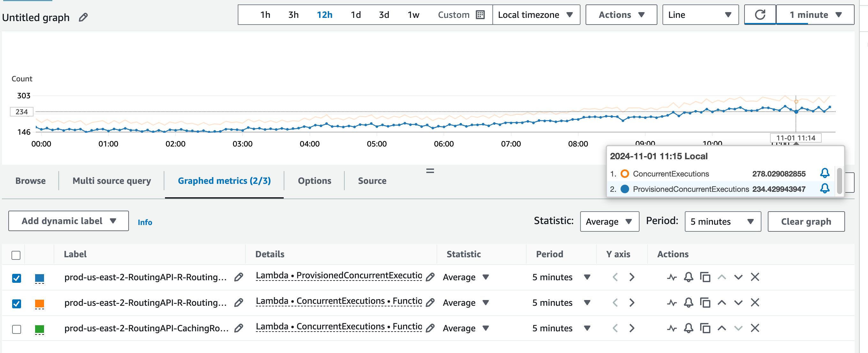
Task: Create alarm bell on ProvisionedConcurrentExecutions row
Action: tap(688, 277)
